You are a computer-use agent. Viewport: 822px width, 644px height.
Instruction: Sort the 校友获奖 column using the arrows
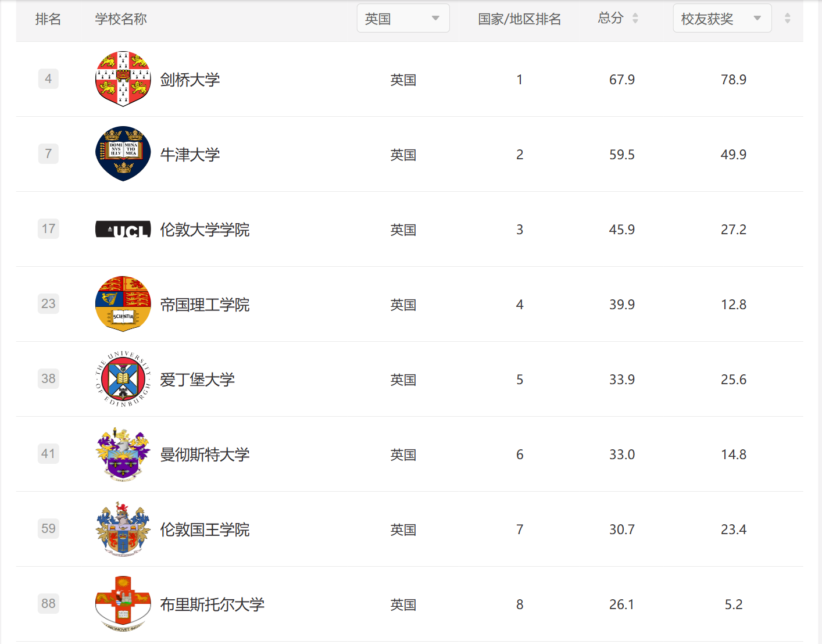(787, 19)
